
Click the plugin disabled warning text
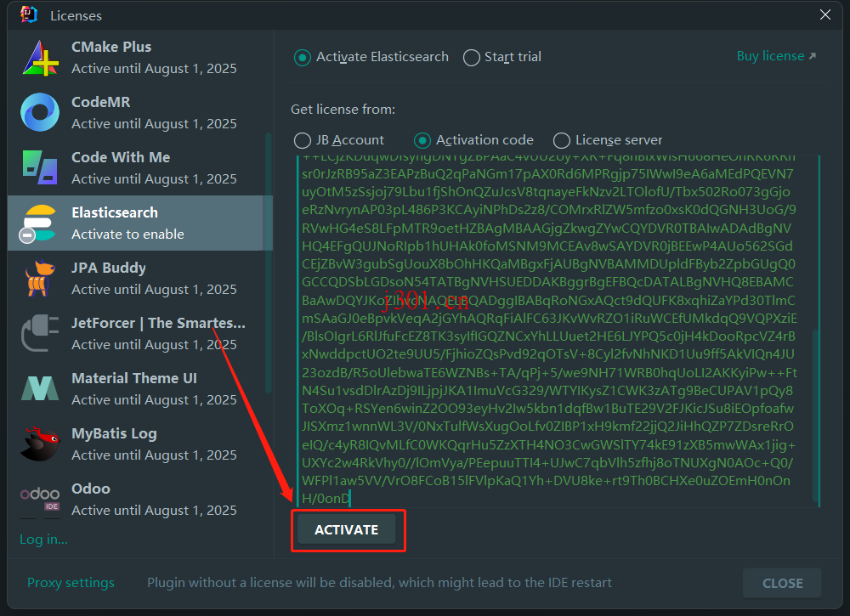379,583
